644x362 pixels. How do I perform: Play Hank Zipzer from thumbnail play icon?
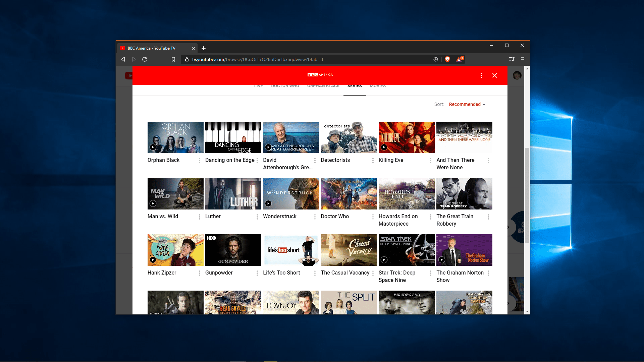[x=153, y=260]
